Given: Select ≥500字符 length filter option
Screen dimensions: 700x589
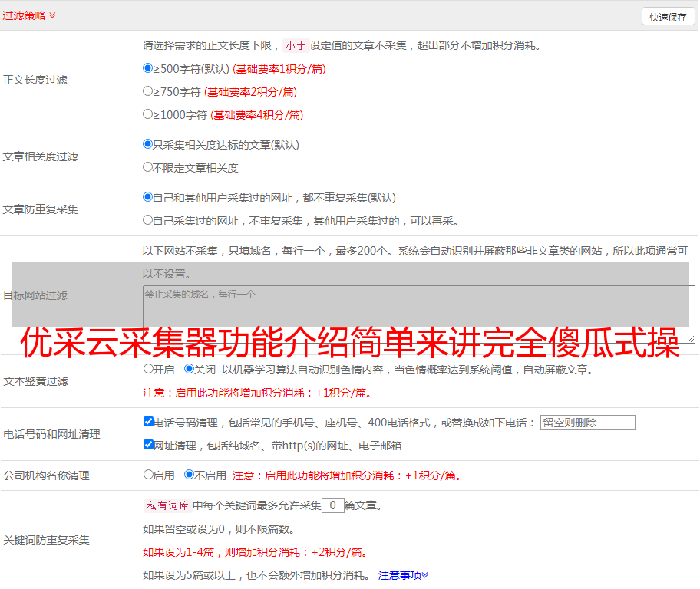Looking at the screenshot, I should point(148,68).
